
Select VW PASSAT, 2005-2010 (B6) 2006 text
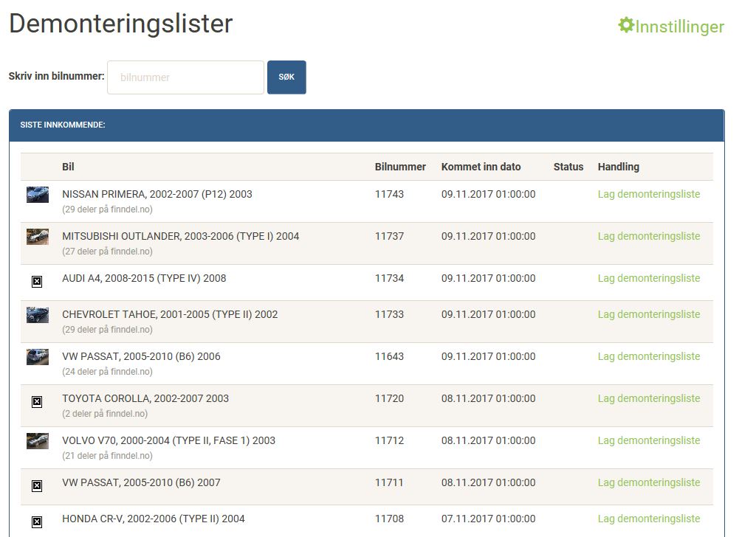(x=141, y=356)
